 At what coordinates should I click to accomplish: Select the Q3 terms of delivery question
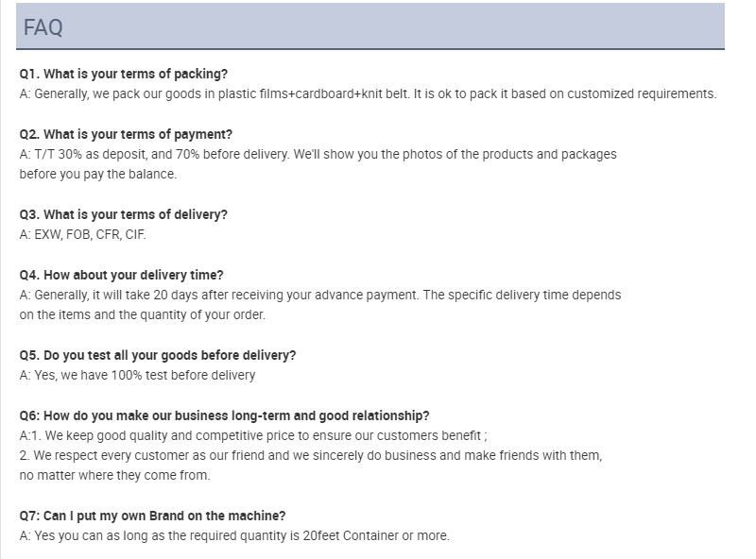click(x=124, y=214)
